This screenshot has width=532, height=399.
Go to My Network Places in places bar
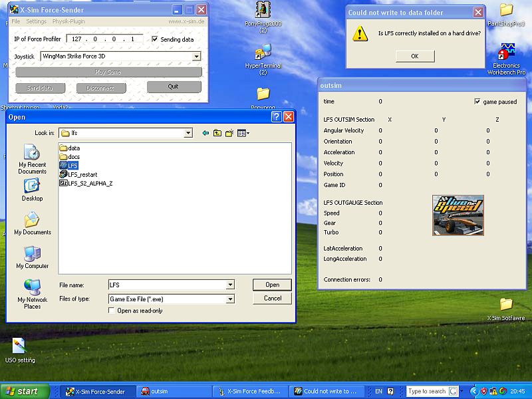pyautogui.click(x=32, y=294)
